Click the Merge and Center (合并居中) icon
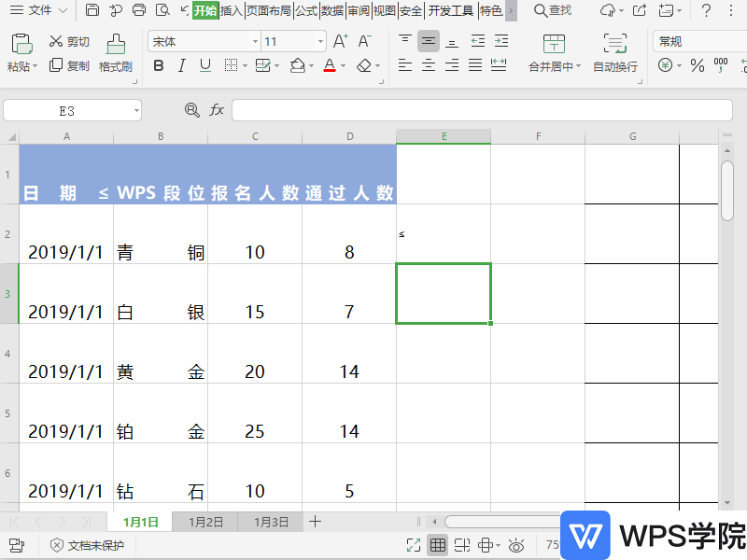 pos(554,45)
